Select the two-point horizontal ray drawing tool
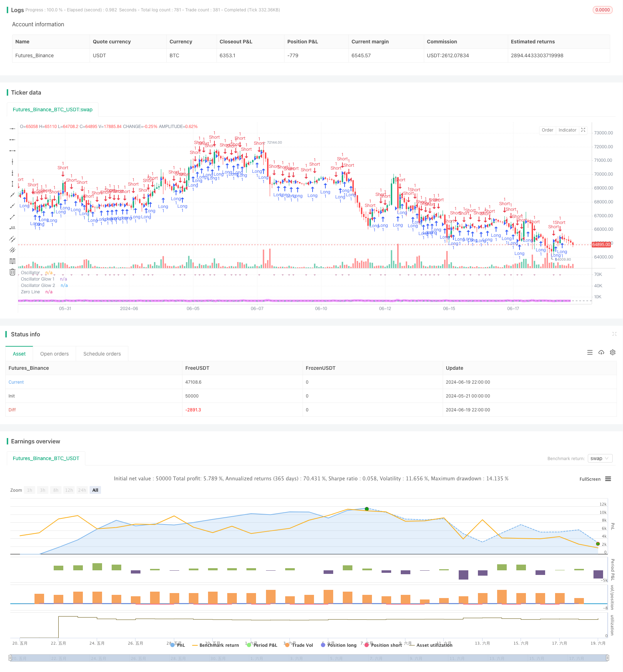 [x=12, y=140]
